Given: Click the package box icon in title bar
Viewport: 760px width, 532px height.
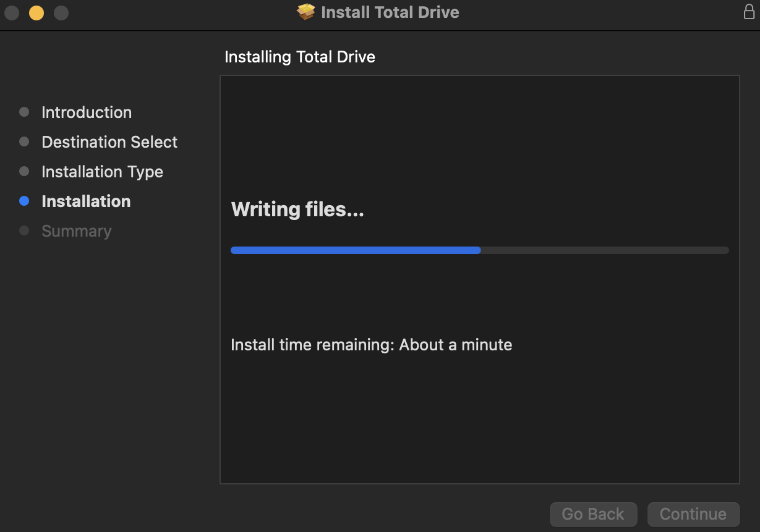Looking at the screenshot, I should tap(306, 12).
